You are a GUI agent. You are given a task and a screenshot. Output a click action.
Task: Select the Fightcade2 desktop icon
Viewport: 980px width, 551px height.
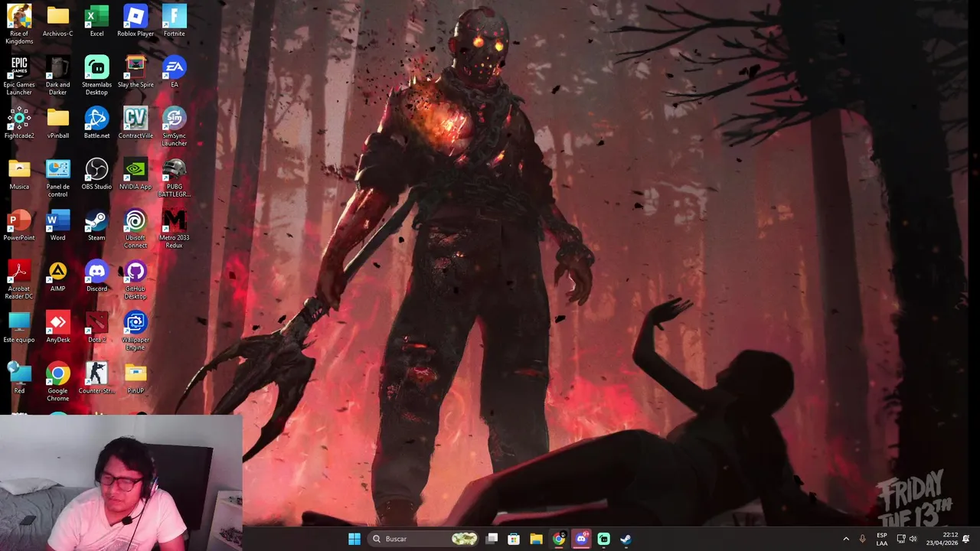(19, 122)
